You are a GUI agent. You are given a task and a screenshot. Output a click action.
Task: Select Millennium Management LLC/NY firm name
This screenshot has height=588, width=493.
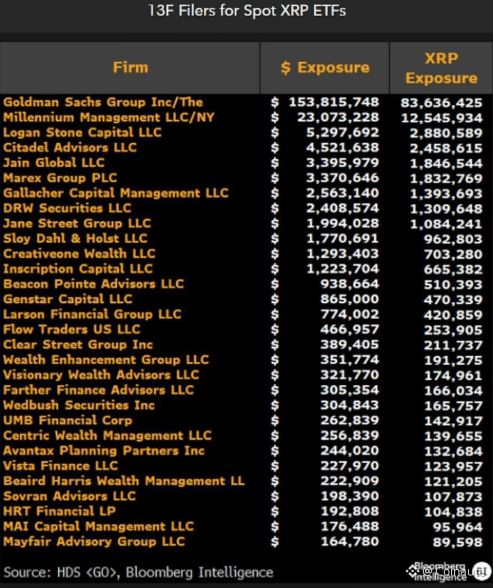point(109,117)
